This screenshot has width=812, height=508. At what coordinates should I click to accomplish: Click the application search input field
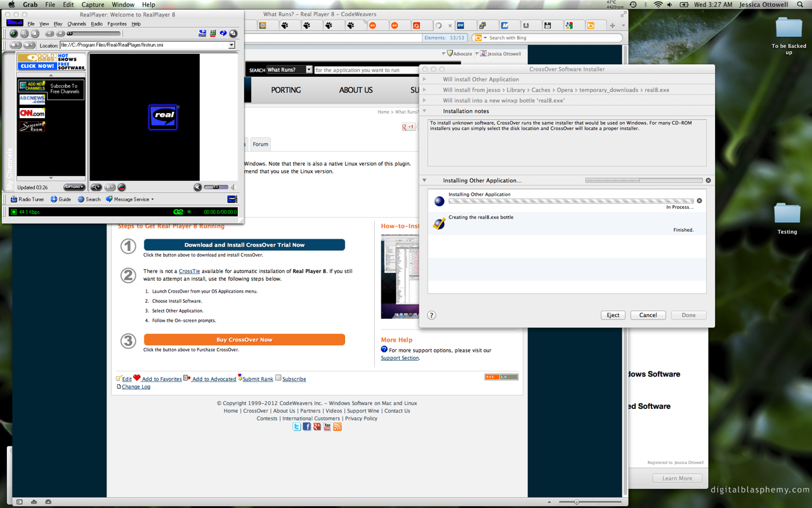pos(366,70)
